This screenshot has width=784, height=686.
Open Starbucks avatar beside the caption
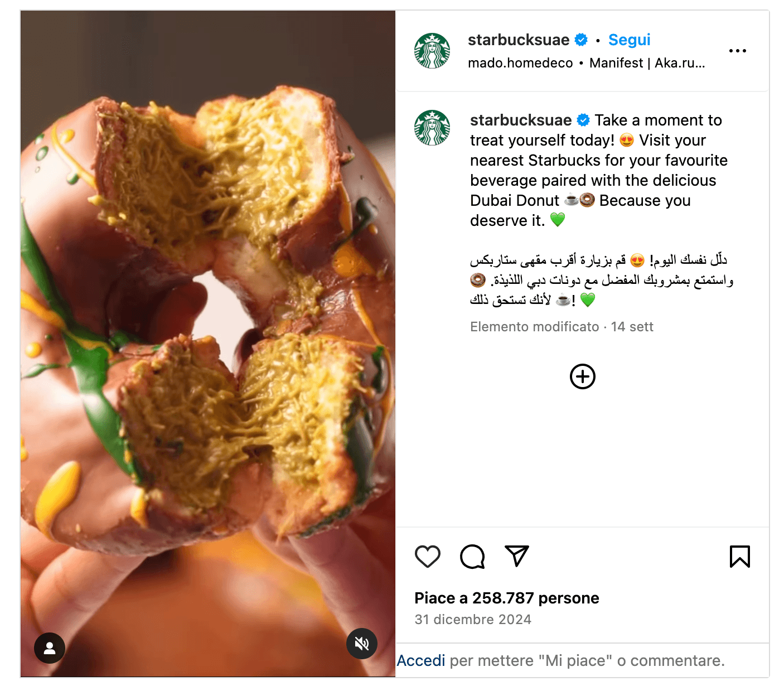click(x=432, y=128)
